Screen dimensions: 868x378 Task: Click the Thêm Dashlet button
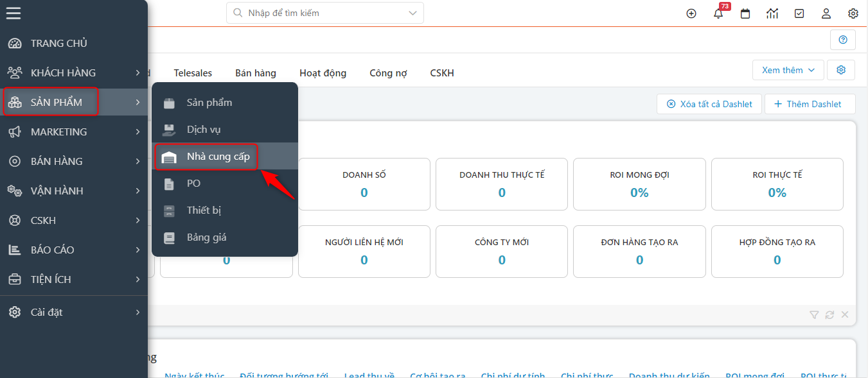[x=808, y=104]
